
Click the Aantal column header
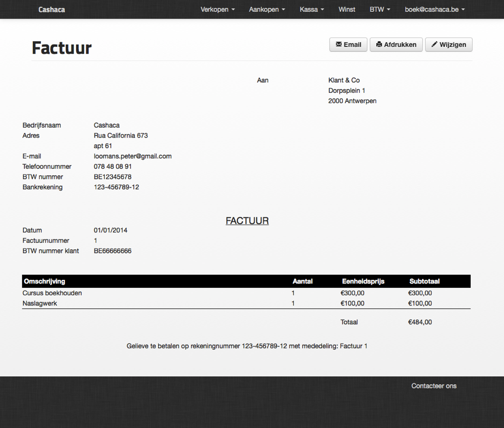[x=303, y=282]
